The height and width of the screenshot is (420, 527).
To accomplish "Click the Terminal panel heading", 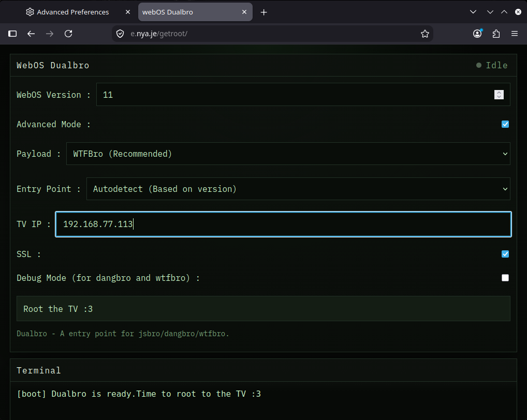I will [39, 370].
